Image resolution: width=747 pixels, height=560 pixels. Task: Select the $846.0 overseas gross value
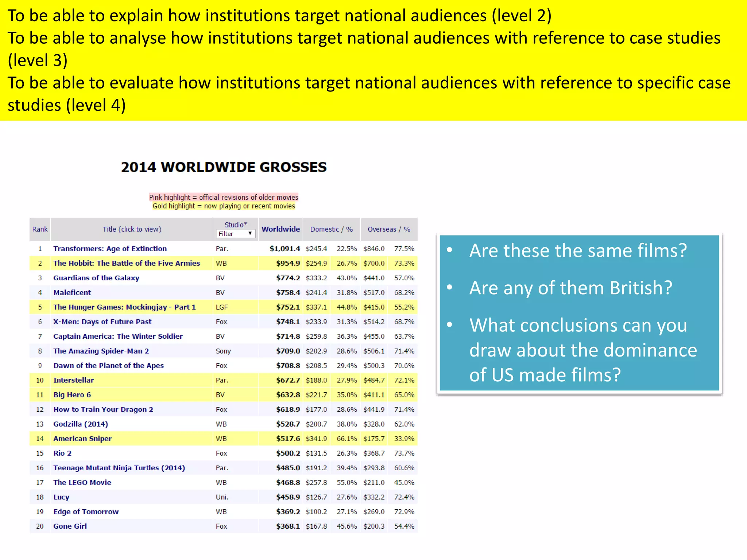[374, 249]
